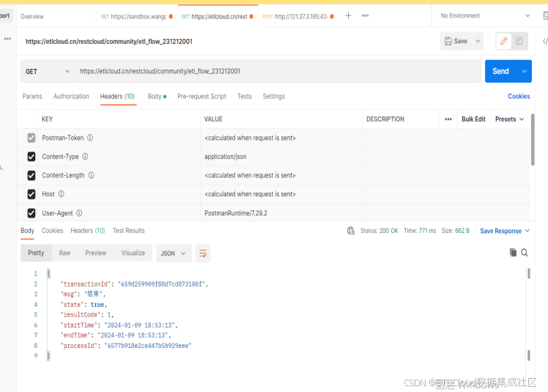Click the Send button
The height and width of the screenshot is (392, 548).
[x=501, y=71]
